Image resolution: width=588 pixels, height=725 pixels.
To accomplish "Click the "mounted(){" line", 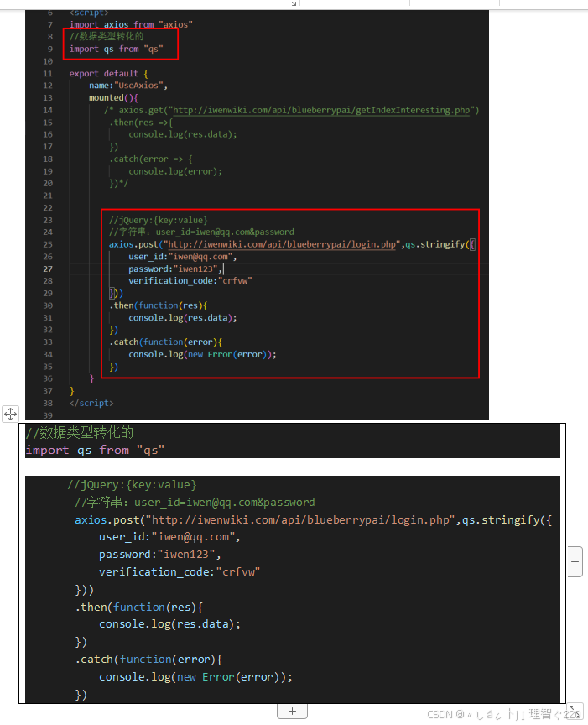I will coord(113,97).
